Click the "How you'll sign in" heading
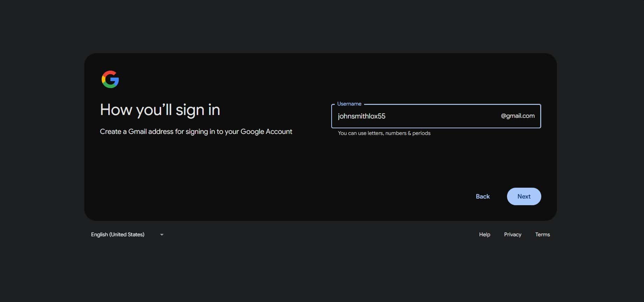644x302 pixels. click(x=160, y=110)
